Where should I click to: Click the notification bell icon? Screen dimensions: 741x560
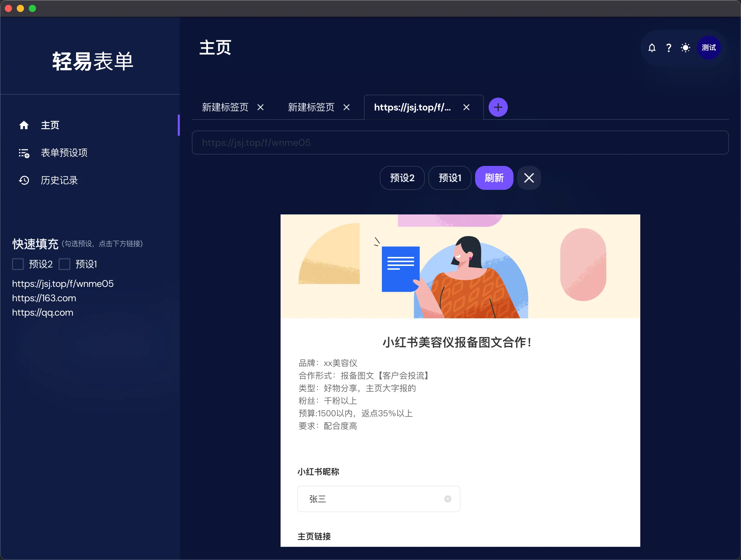[x=652, y=48]
